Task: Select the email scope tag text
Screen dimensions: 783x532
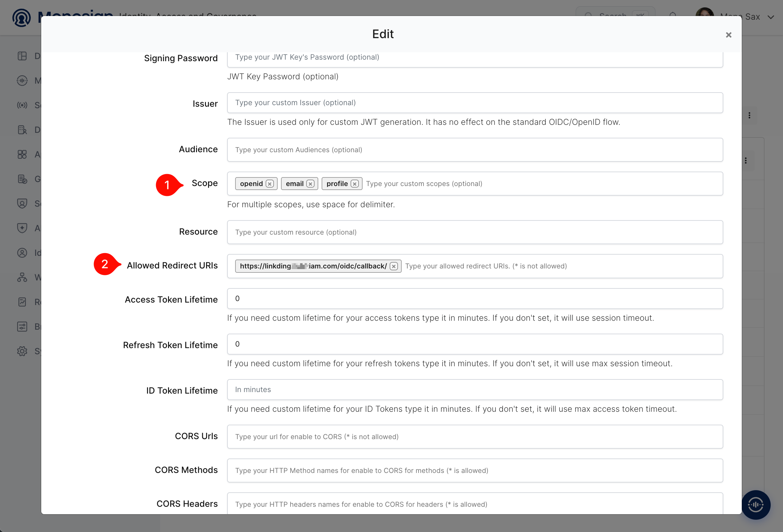Action: pyautogui.click(x=295, y=184)
